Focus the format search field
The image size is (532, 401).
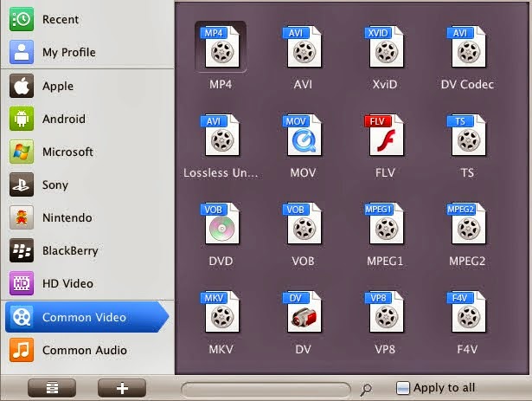click(x=266, y=390)
